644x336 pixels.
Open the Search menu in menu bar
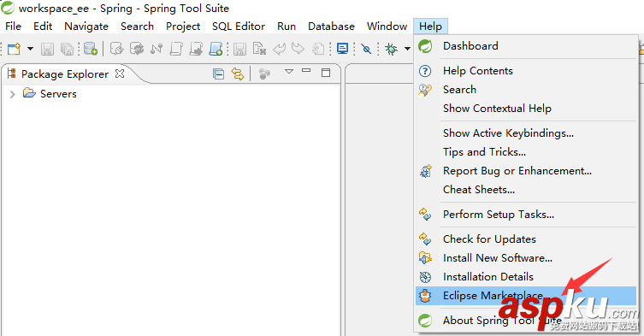point(137,27)
